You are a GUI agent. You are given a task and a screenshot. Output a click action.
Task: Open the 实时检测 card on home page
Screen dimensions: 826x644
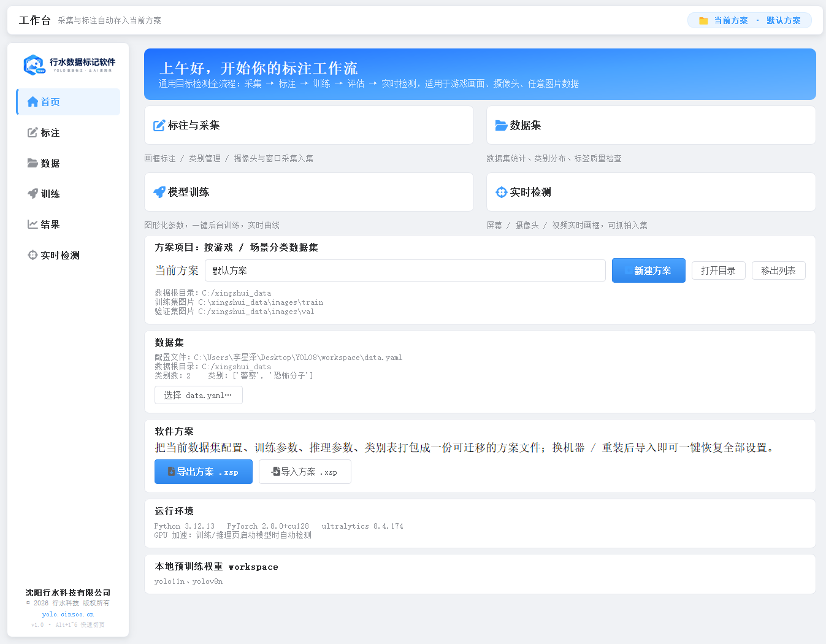tap(651, 192)
